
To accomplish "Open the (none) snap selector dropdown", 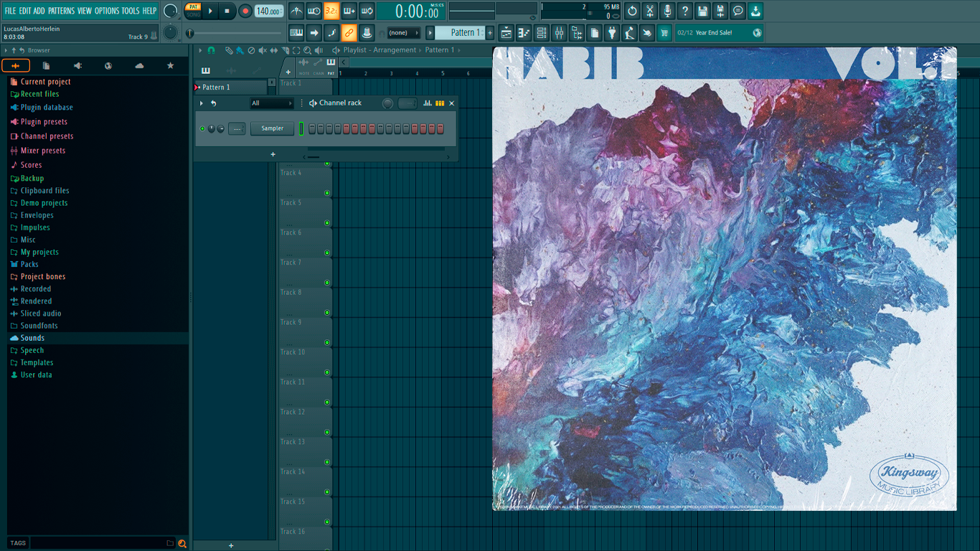I will tap(403, 33).
